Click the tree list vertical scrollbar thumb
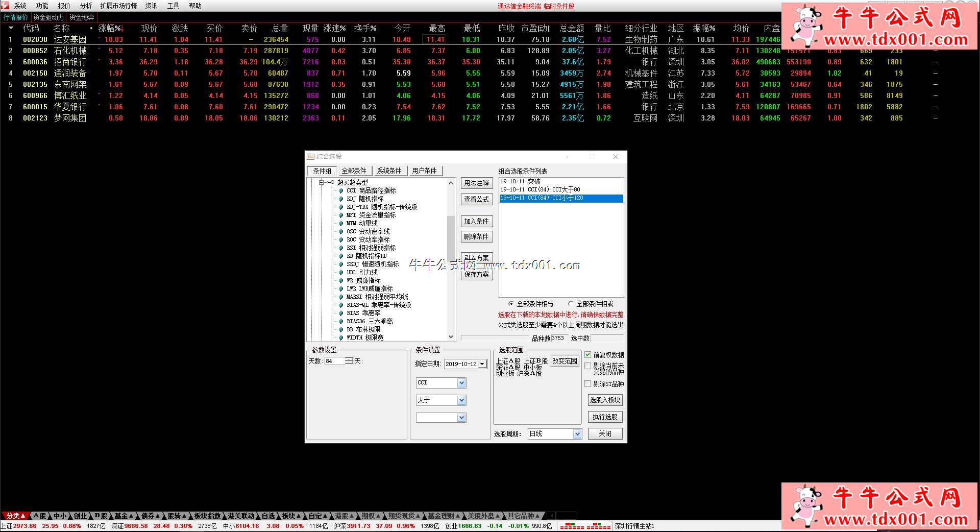The height and width of the screenshot is (532, 980). pyautogui.click(x=451, y=239)
